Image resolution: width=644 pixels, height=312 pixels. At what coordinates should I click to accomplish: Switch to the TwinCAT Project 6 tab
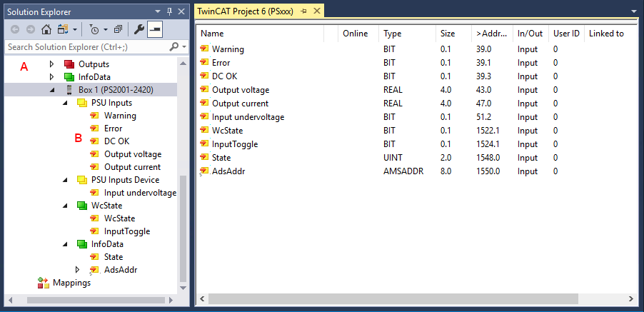246,11
